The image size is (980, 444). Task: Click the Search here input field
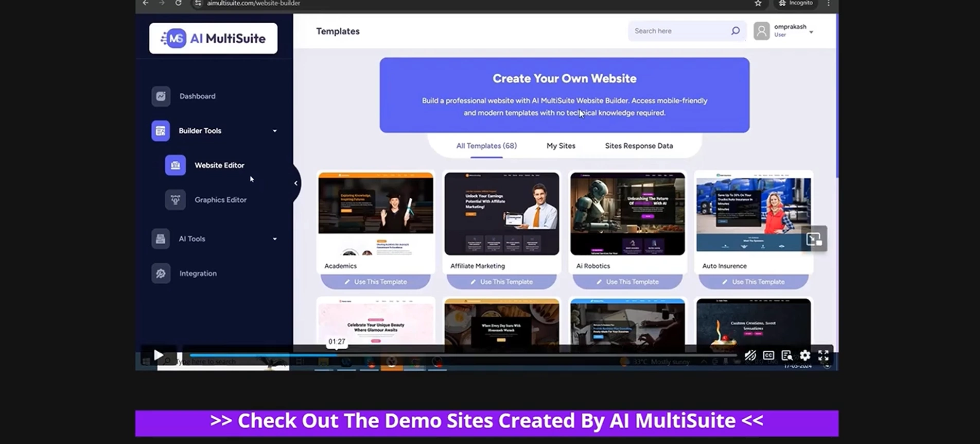[x=679, y=31]
